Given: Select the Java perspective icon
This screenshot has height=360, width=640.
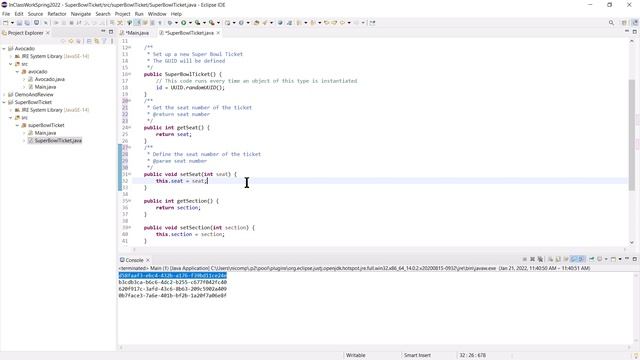Looking at the screenshot, I should [x=635, y=23].
